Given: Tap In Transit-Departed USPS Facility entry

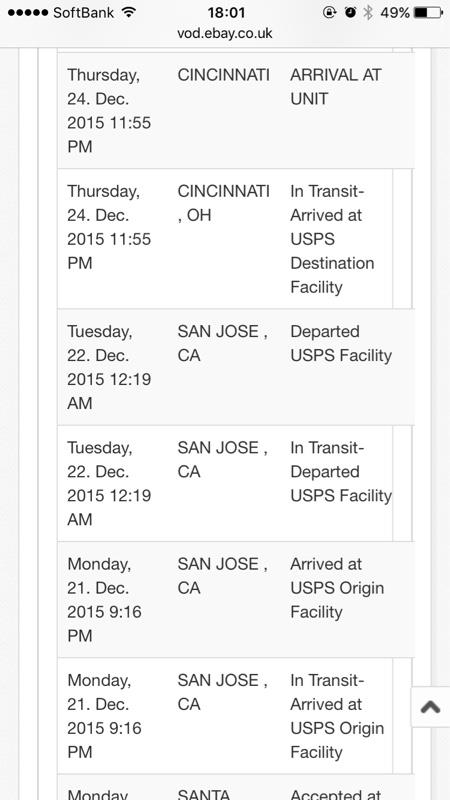Looking at the screenshot, I should click(x=341, y=472).
